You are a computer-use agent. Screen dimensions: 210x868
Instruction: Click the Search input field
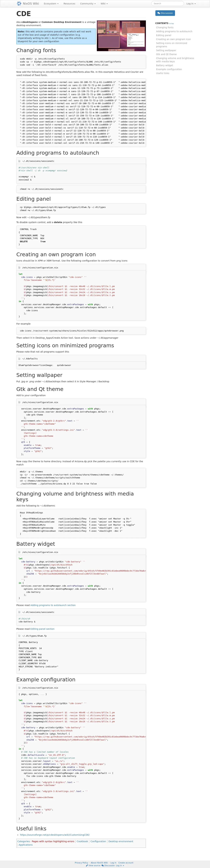tap(167, 4)
